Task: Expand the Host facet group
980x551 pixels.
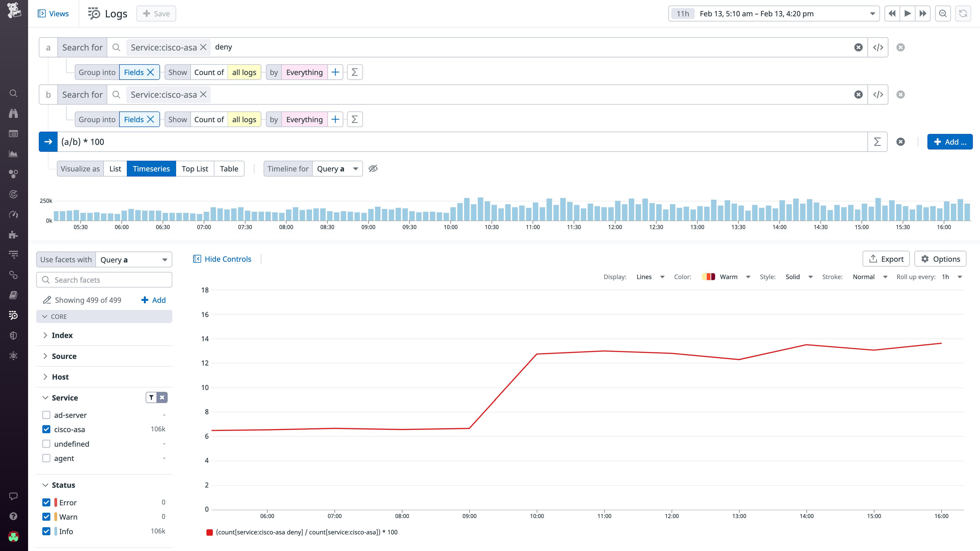Action: 45,377
